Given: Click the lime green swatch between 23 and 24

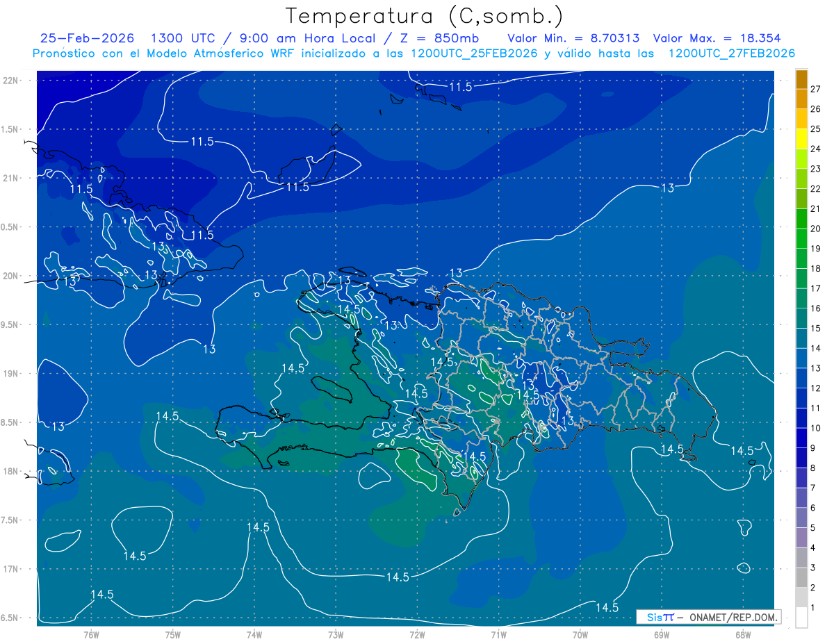Looking at the screenshot, I should pyautogui.click(x=801, y=159).
